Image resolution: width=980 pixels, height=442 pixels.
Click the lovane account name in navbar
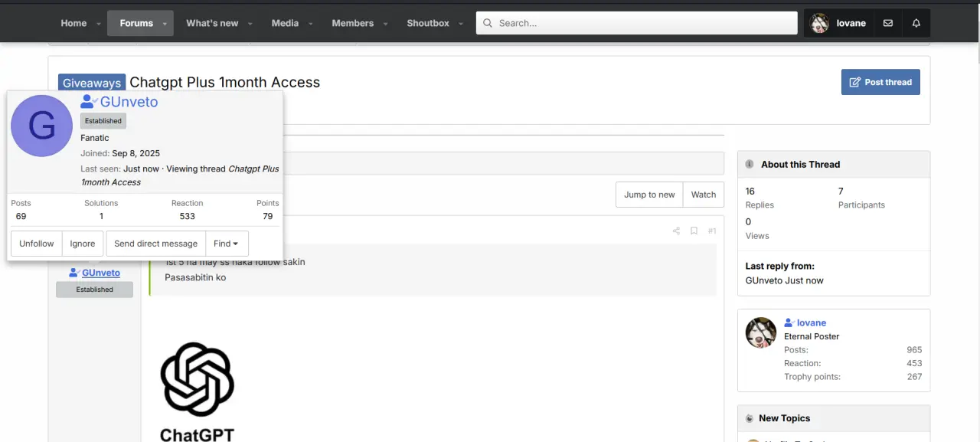851,23
